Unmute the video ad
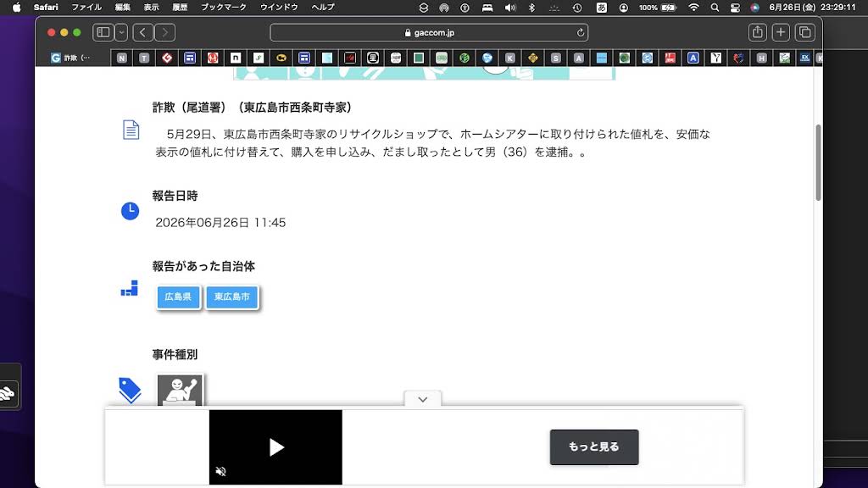This screenshot has width=868, height=488. (x=221, y=471)
